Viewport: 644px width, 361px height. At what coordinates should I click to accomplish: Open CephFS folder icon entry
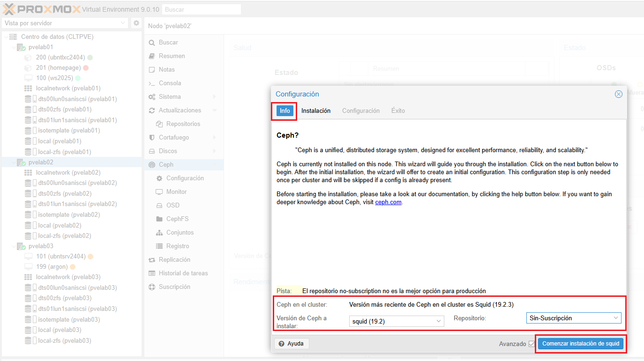pyautogui.click(x=159, y=219)
